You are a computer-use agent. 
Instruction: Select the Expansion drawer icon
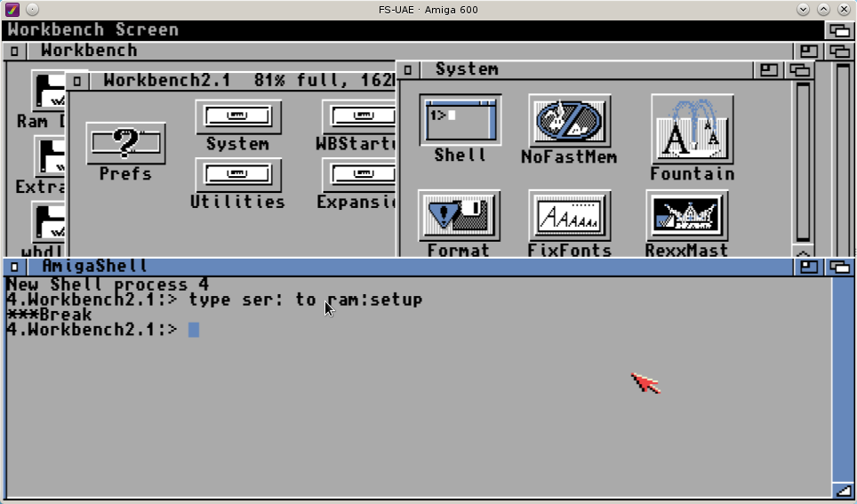tap(359, 175)
